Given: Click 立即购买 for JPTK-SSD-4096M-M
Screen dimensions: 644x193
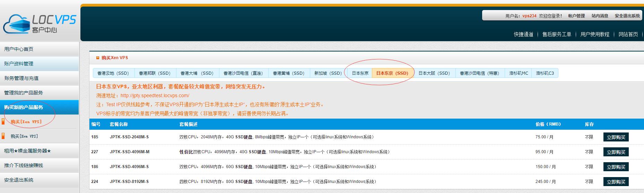Looking at the screenshot, I should 616,152.
